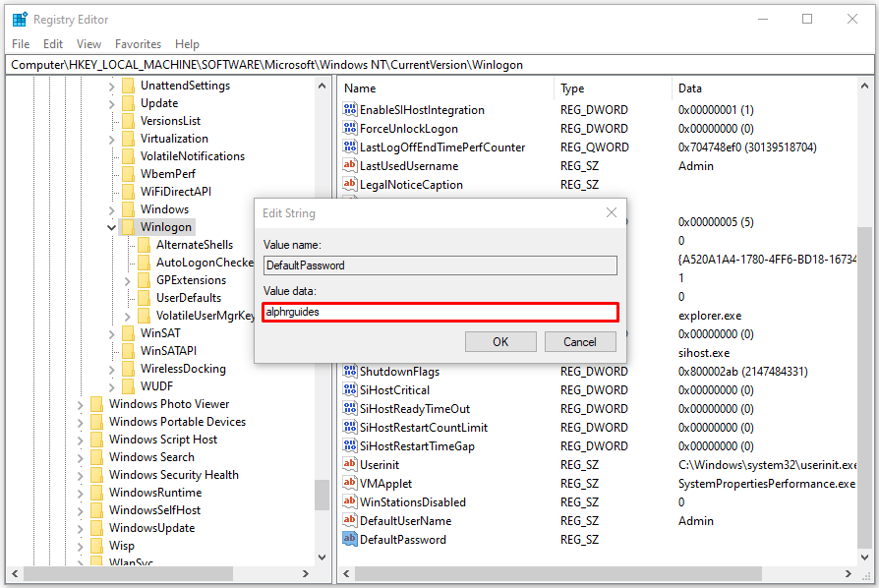The height and width of the screenshot is (588, 879).
Task: Cancel the Edit String dialog
Action: (x=580, y=342)
